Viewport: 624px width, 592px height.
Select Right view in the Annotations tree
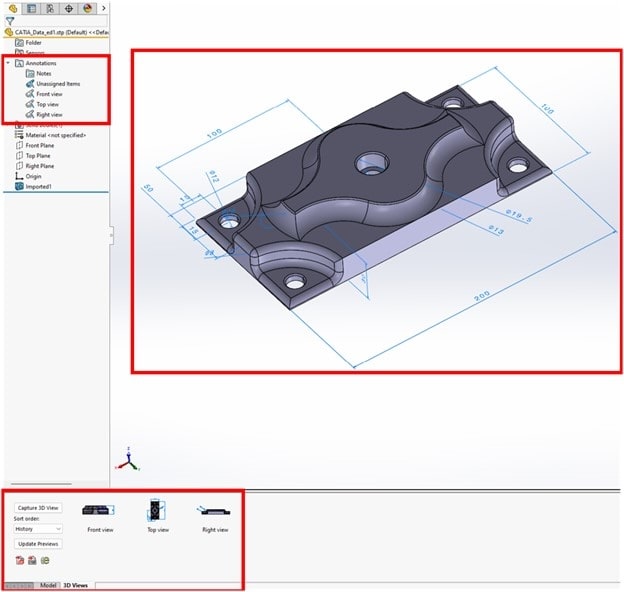44,115
